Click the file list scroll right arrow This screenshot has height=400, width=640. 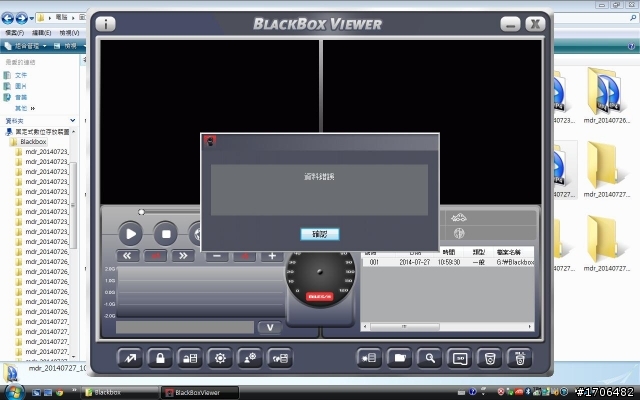530,327
